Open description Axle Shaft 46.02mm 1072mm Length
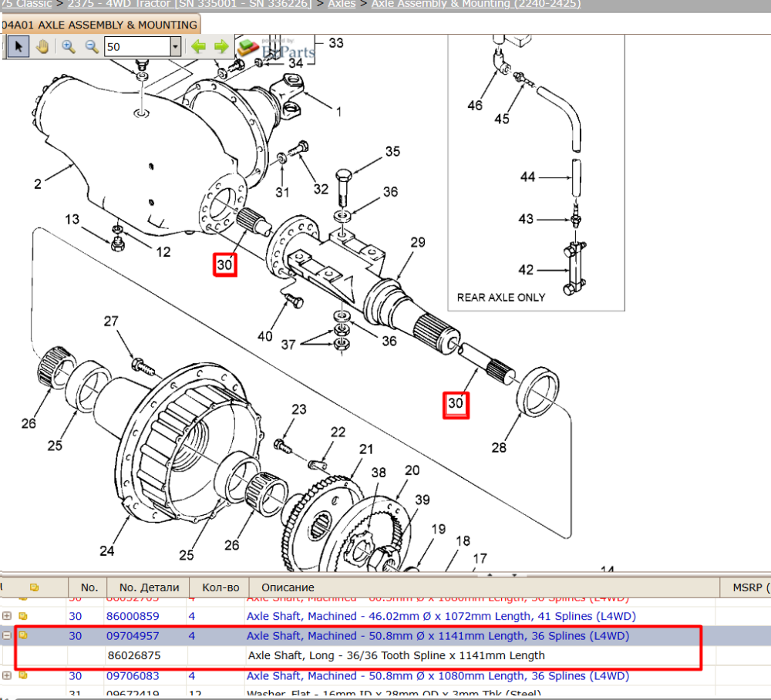Screen dimensions: 771x700 coord(441,616)
